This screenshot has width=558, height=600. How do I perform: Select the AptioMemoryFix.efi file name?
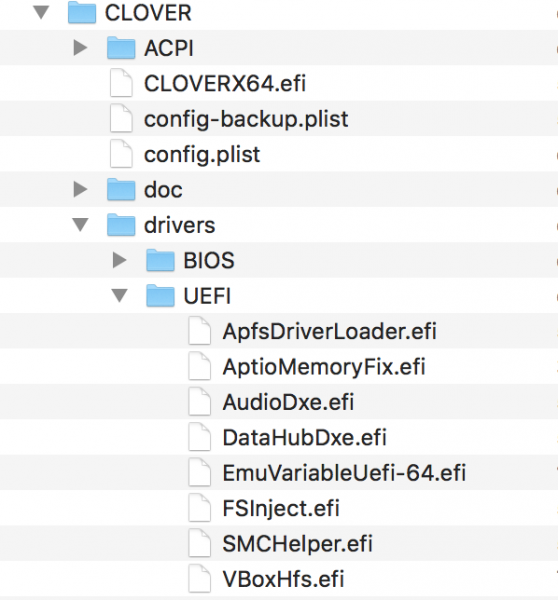tap(324, 367)
